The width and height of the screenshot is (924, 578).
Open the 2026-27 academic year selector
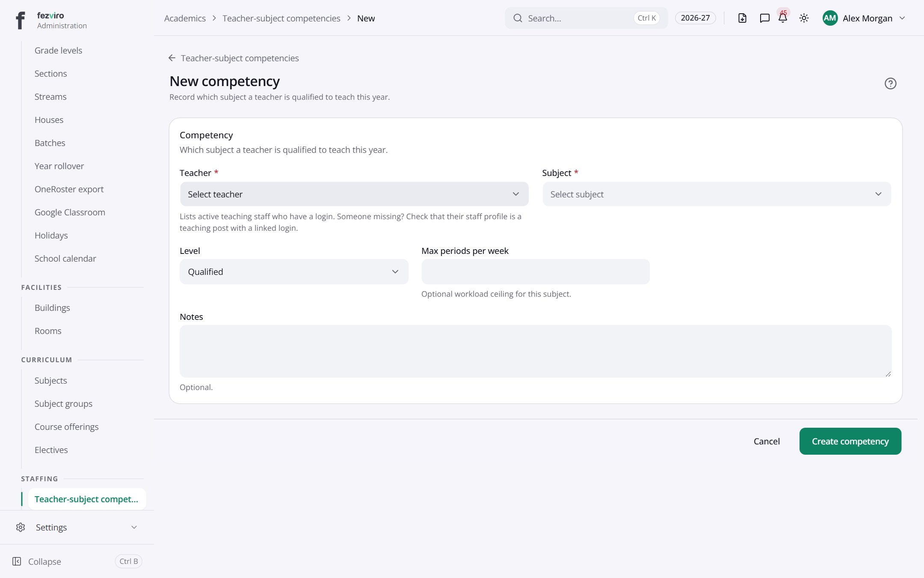pos(695,18)
